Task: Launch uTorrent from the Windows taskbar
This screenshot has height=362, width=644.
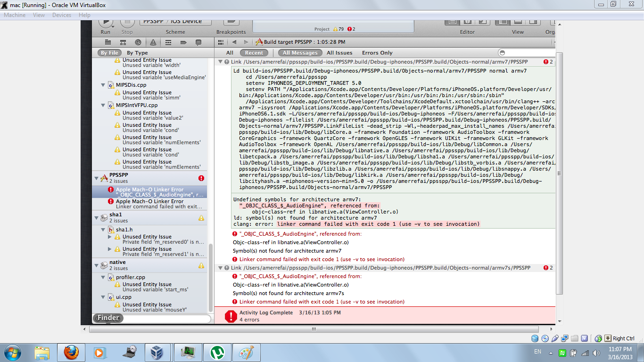Action: 217,352
